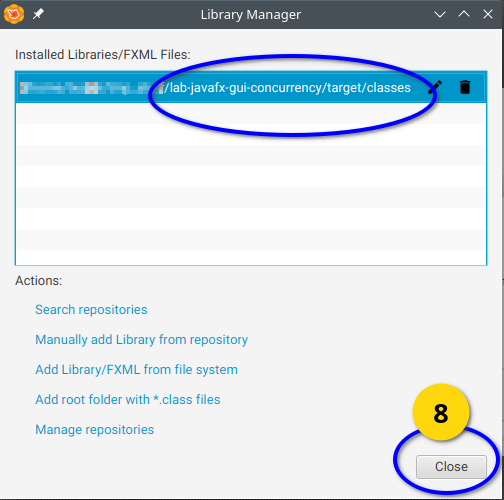The image size is (504, 500).
Task: Delete the library using the trash icon
Action: (x=465, y=87)
